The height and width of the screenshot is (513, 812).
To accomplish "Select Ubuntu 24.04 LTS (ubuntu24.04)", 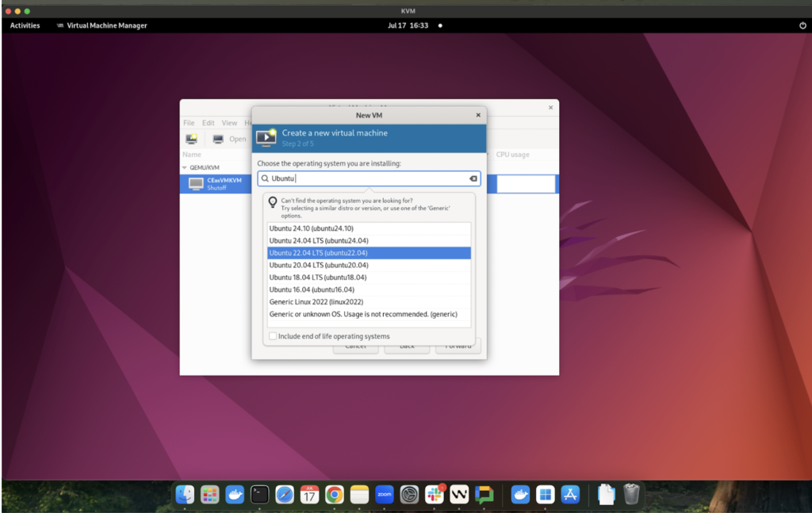I will click(x=369, y=241).
